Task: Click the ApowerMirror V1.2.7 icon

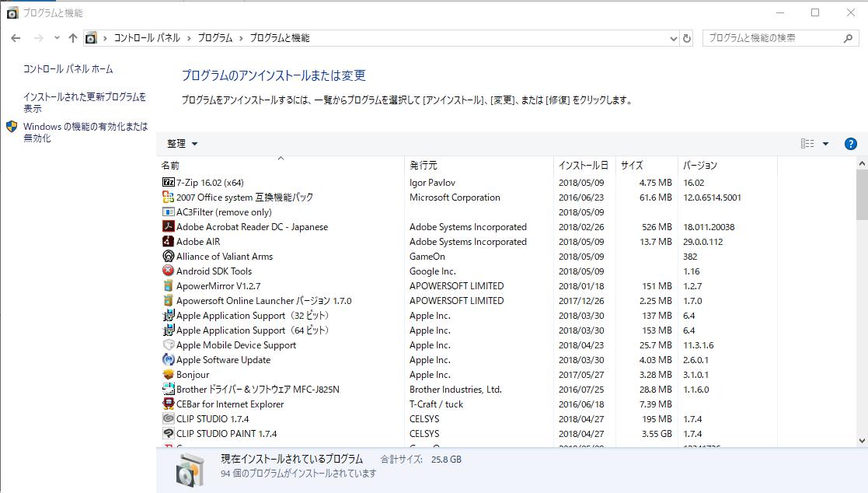Action: click(169, 286)
